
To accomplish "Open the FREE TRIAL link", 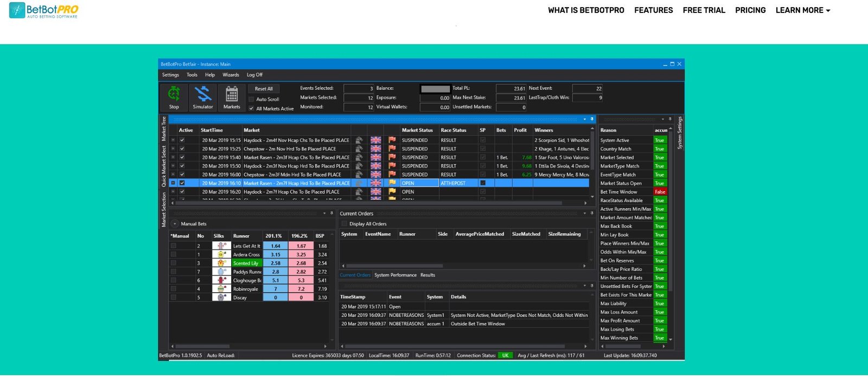I will (x=704, y=10).
